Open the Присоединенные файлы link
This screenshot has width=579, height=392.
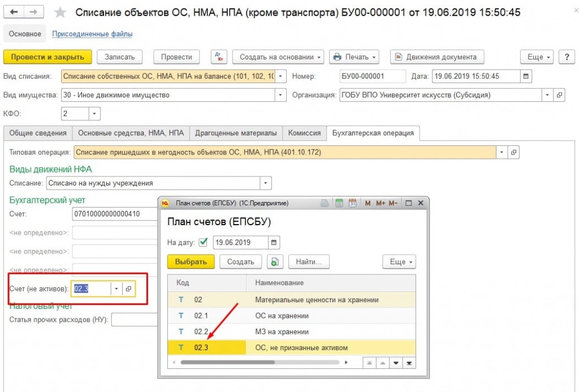(92, 34)
